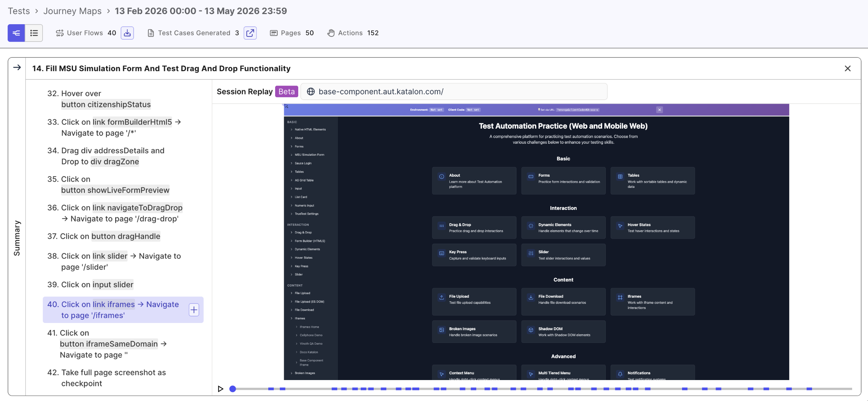Image resolution: width=868 pixels, height=401 pixels.
Task: Switch to the list view toggle
Action: [x=34, y=33]
